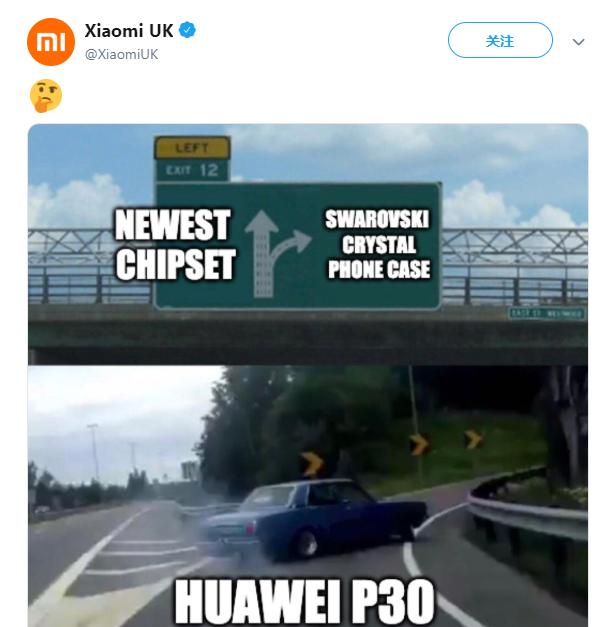616x627 pixels.
Task: Click the thinking face emoji
Action: pyautogui.click(x=46, y=96)
